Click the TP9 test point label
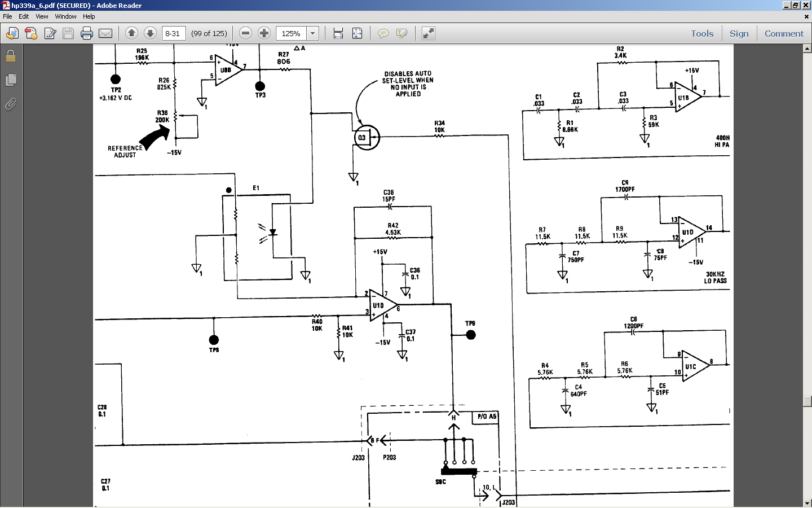The height and width of the screenshot is (508, 812). click(x=470, y=323)
